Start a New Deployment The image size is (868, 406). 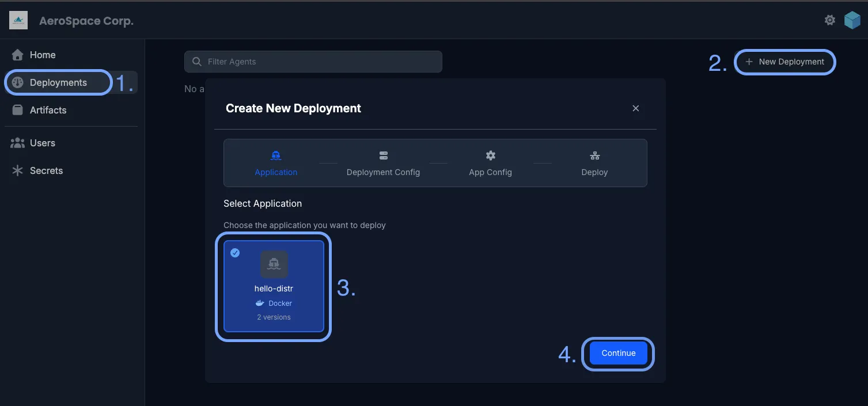click(784, 62)
